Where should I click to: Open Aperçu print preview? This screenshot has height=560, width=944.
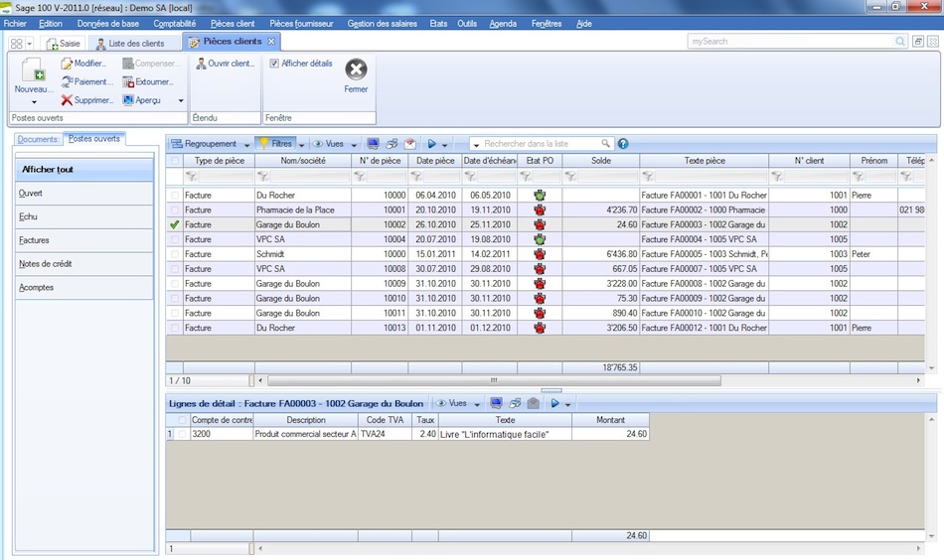141,100
